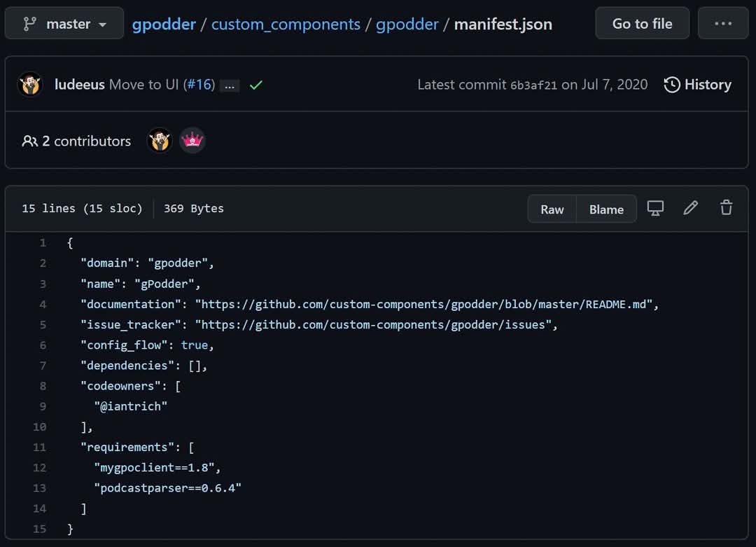
Task: Open the ludeeus author profile link
Action: click(x=80, y=85)
